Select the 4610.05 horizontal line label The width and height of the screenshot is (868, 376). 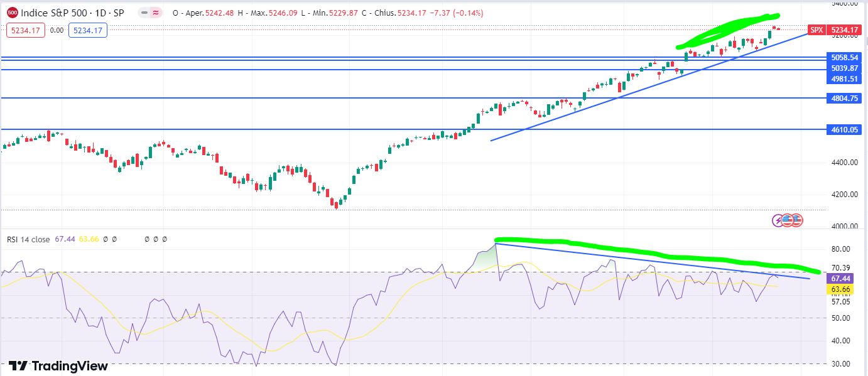(x=844, y=129)
